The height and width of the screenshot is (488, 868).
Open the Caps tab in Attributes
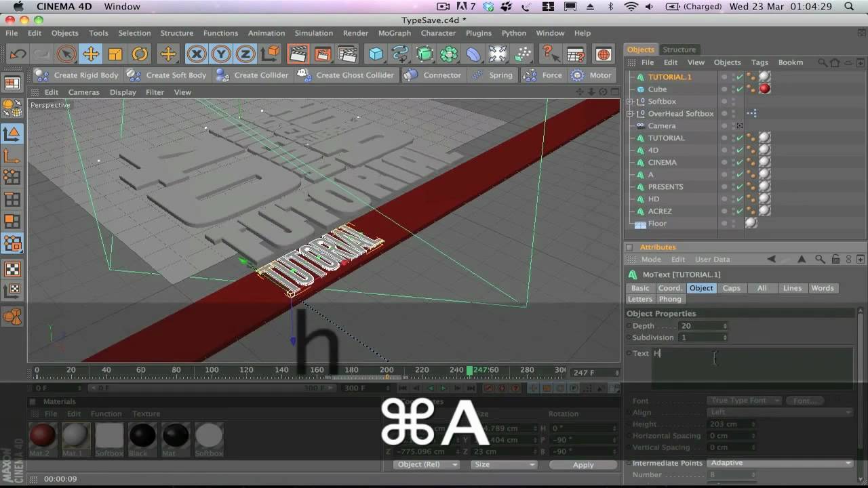tap(731, 288)
